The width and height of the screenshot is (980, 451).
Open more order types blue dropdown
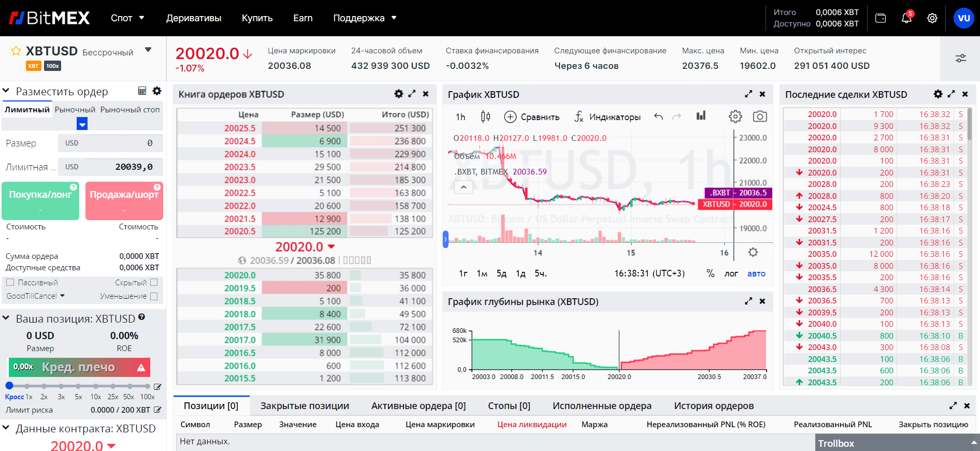coord(82,124)
